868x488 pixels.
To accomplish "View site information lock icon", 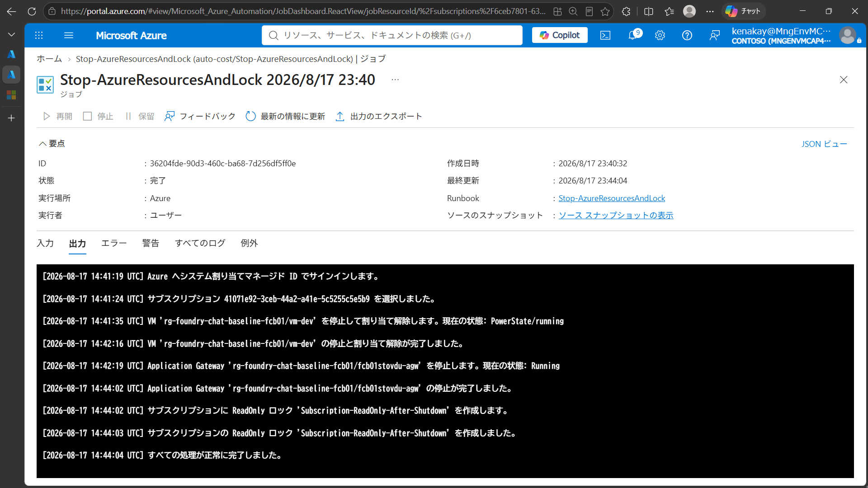I will [52, 11].
